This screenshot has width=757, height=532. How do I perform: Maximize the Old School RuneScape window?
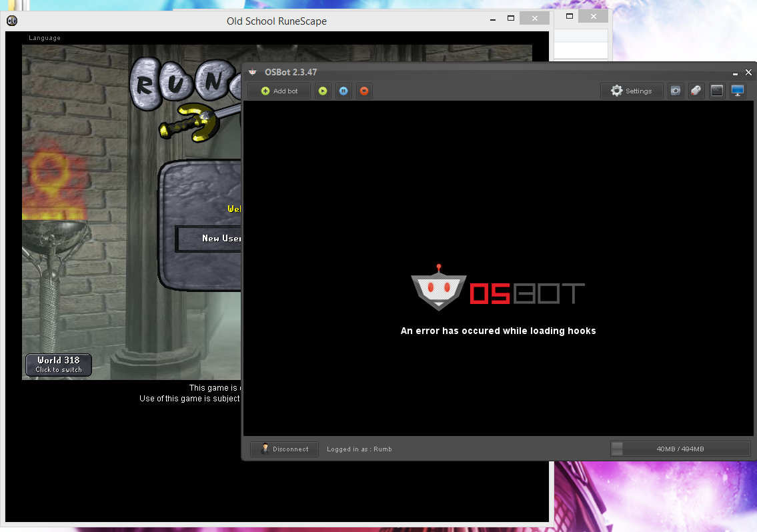pos(511,19)
